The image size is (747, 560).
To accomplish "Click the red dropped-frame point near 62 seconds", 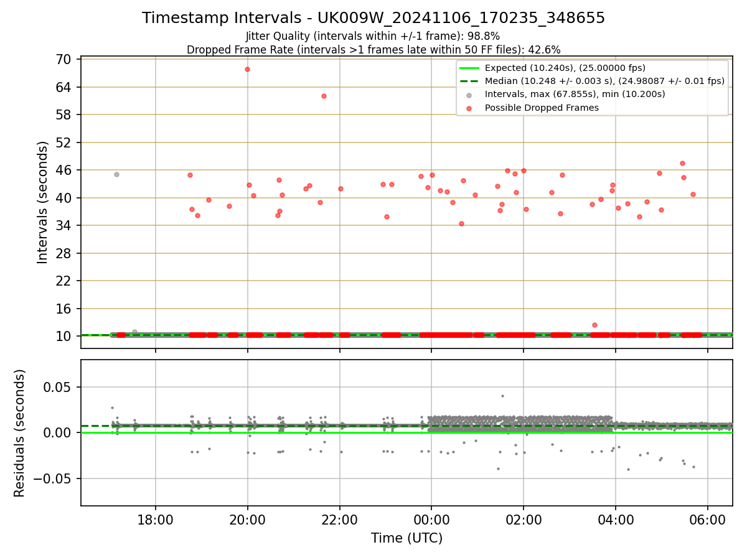I will (x=324, y=96).
